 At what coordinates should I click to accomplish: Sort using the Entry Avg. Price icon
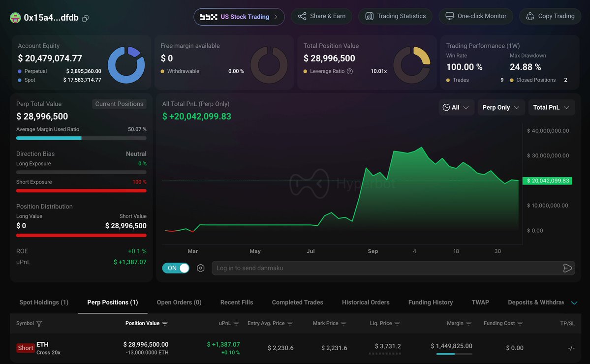pyautogui.click(x=290, y=323)
